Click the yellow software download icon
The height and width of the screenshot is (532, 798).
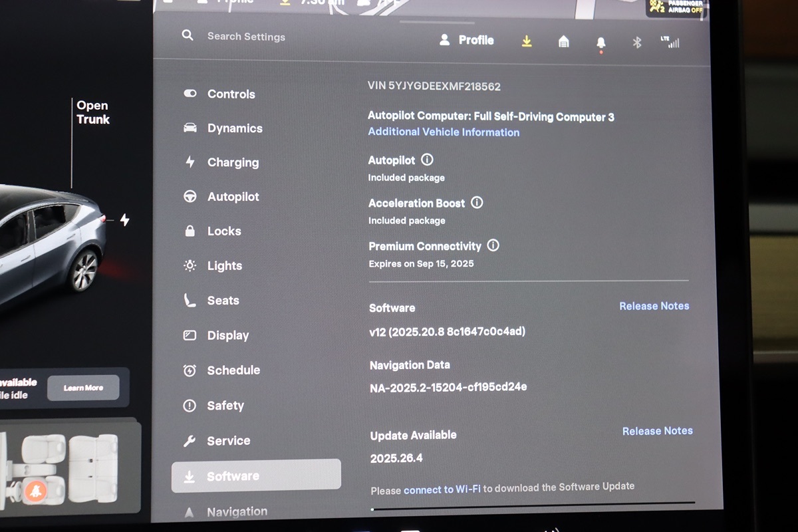click(x=527, y=41)
